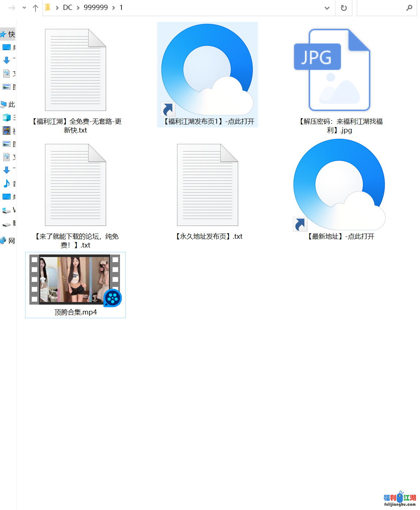Select the 顶胯合集.mp4 video thumbnail
420x510 pixels.
75,285
